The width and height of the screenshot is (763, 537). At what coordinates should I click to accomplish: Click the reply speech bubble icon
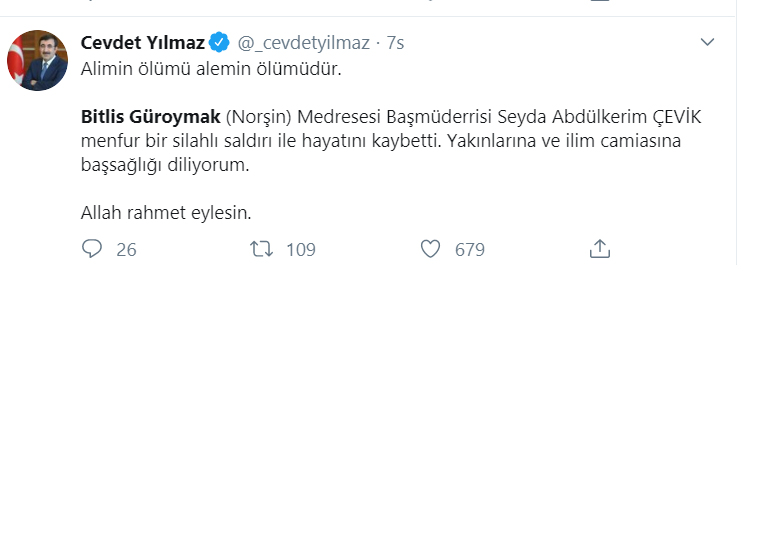coord(92,249)
